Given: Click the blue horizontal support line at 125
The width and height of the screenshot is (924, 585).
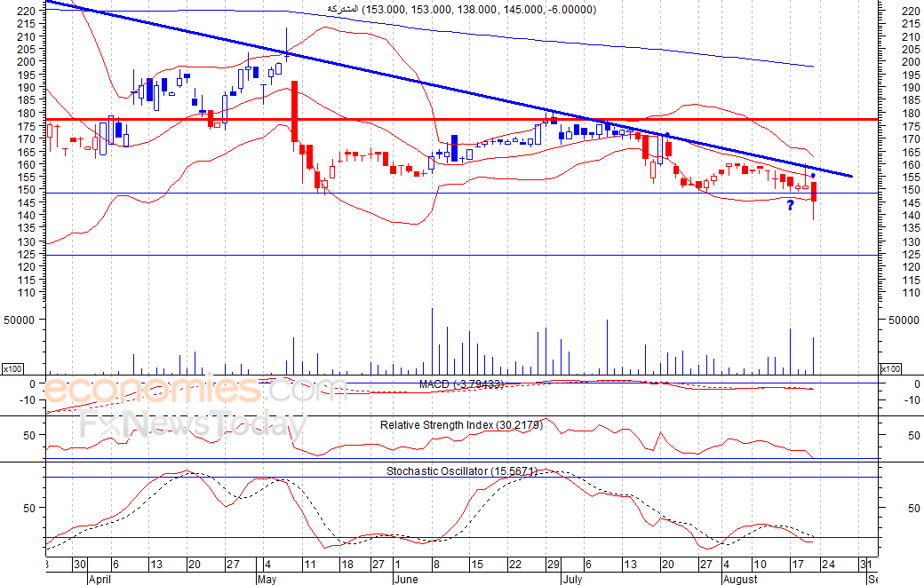Looking at the screenshot, I should (462, 255).
